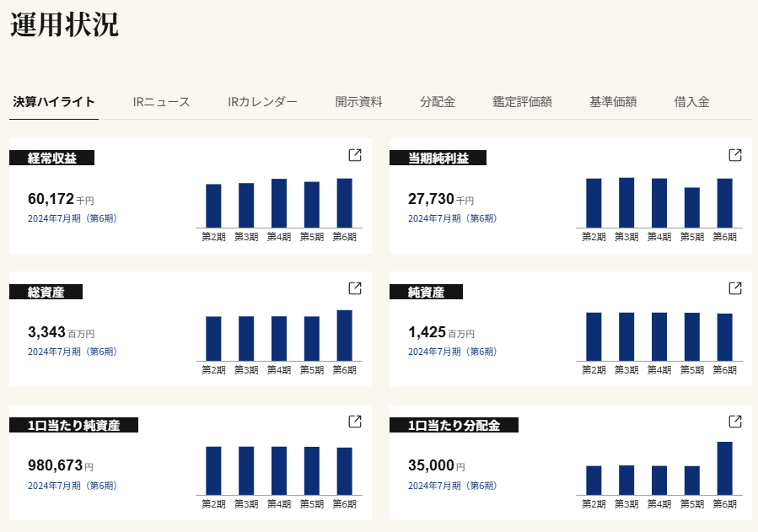758x532 pixels.
Task: Open the 分配金 tab
Action: click(x=438, y=102)
